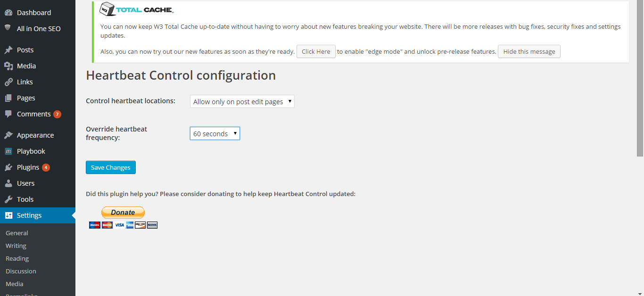Go to the Writing settings submenu
The width and height of the screenshot is (644, 296).
(16, 246)
